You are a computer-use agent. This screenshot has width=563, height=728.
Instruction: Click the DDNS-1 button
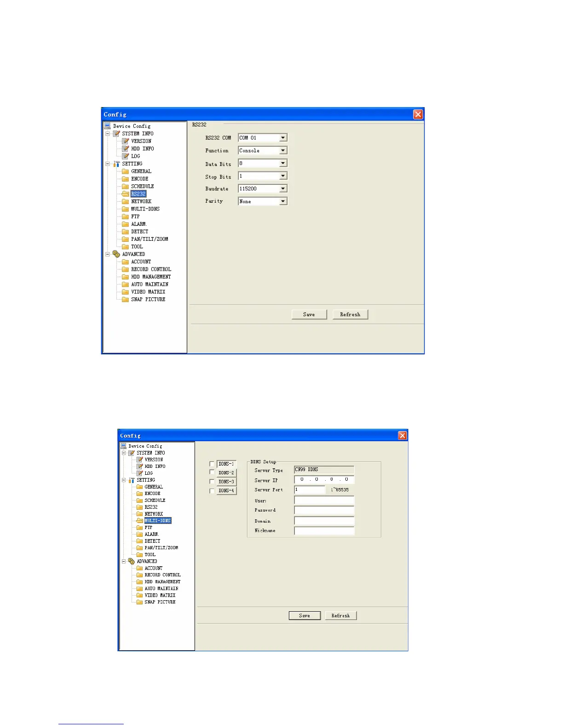pos(226,464)
